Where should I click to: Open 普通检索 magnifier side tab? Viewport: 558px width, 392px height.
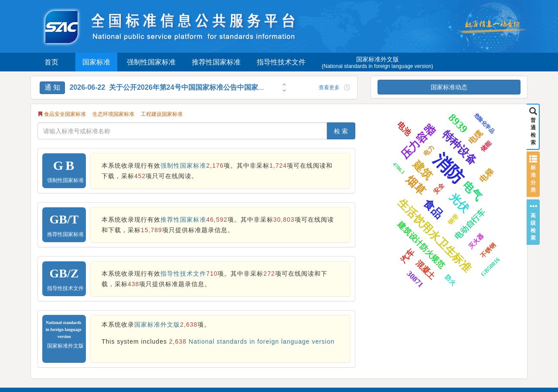coord(533,127)
